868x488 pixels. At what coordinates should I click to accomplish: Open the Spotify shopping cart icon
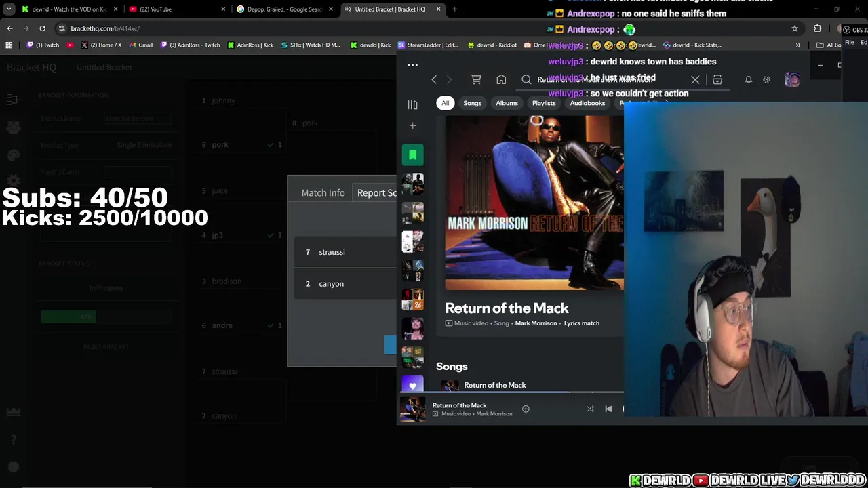476,80
